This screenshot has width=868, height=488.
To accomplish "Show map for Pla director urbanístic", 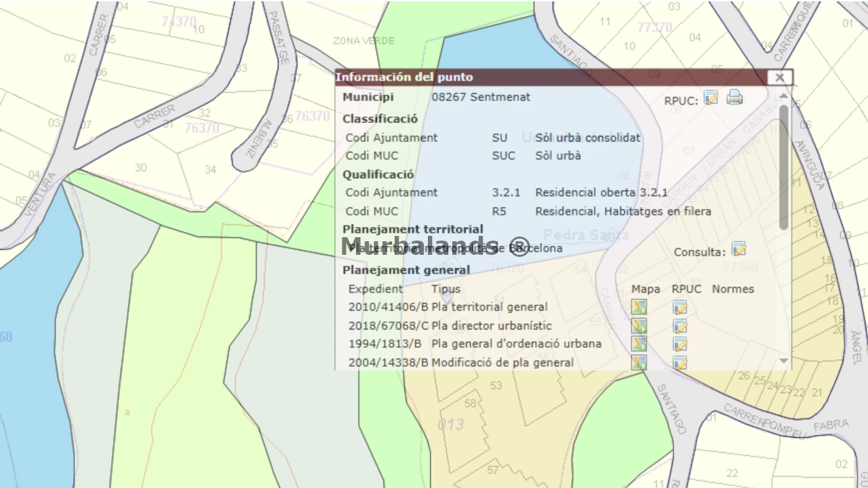I will click(x=639, y=326).
